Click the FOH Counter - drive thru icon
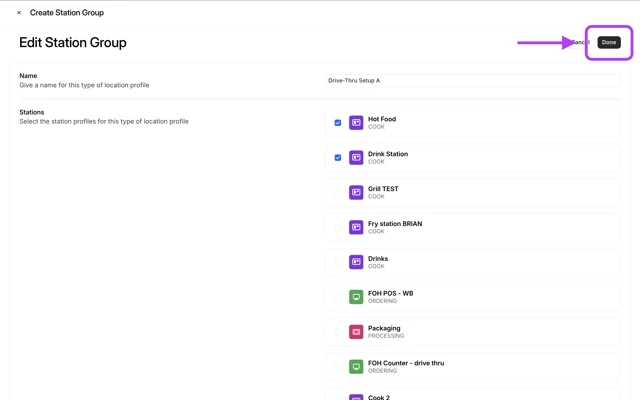This screenshot has width=640, height=400. point(356,367)
